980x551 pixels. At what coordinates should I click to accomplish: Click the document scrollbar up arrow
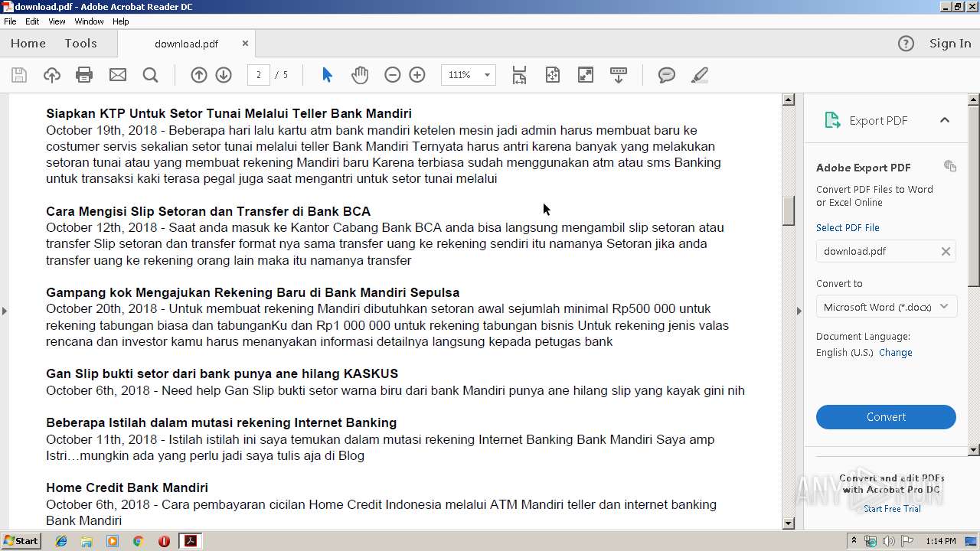point(789,99)
